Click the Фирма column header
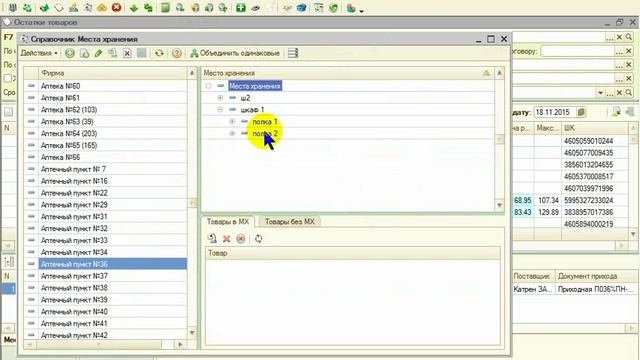The height and width of the screenshot is (360, 640). (x=113, y=73)
